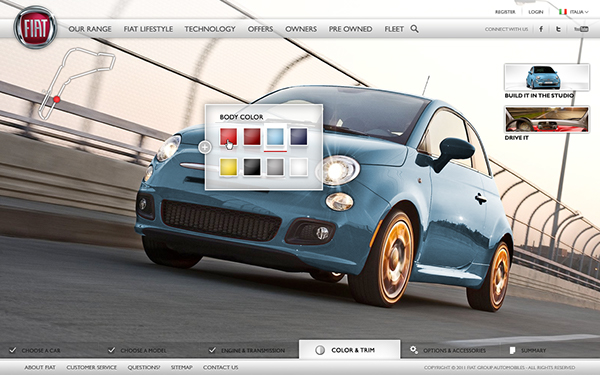This screenshot has height=375, width=600.
Task: Open Fiat's Twitter icon
Action: (558, 29)
